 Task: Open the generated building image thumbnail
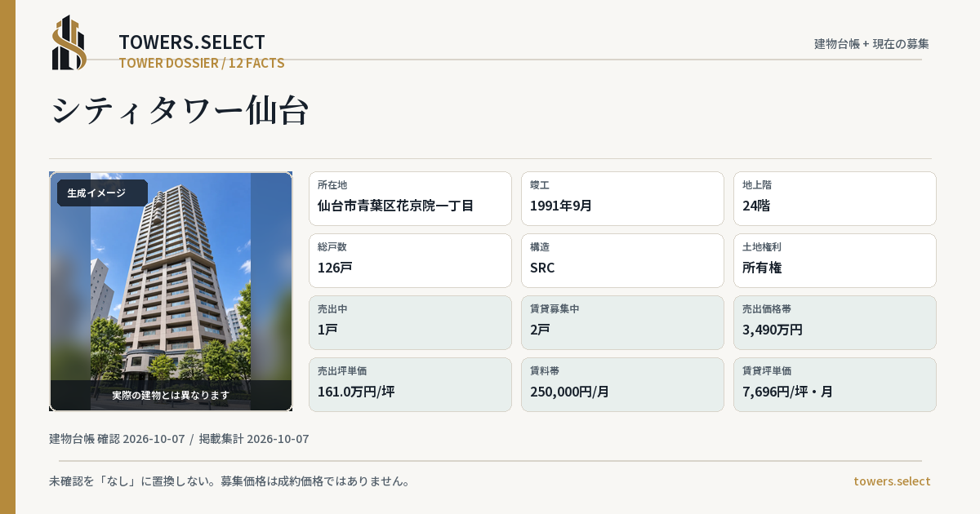pos(171,291)
